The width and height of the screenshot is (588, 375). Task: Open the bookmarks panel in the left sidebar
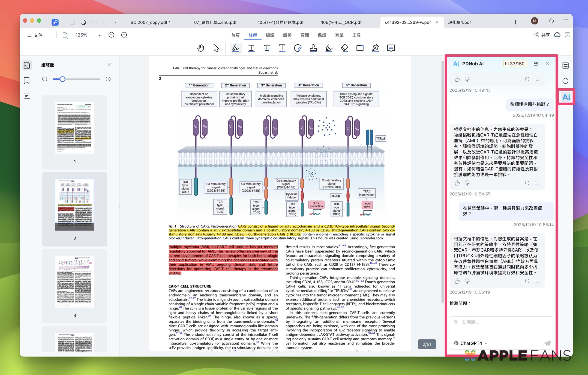[27, 81]
